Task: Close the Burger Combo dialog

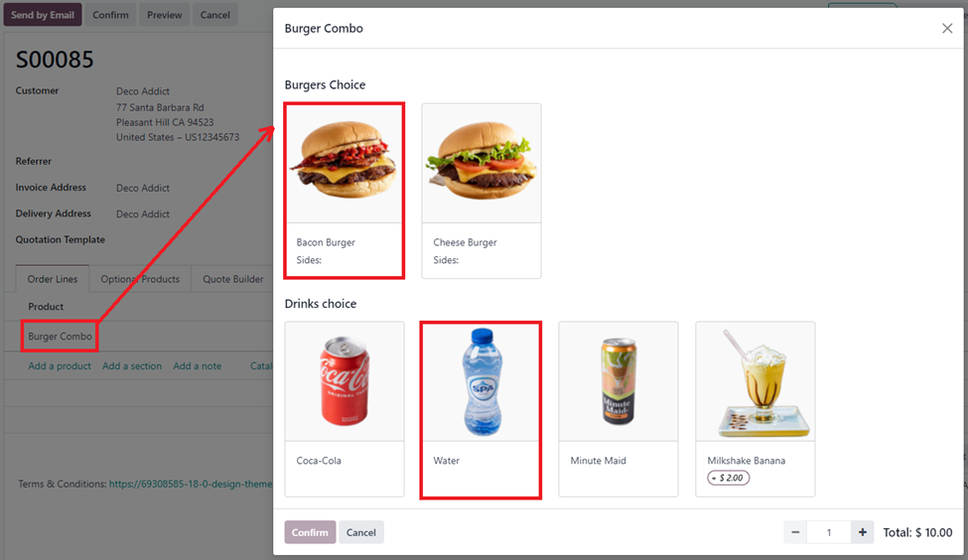Action: click(x=947, y=29)
